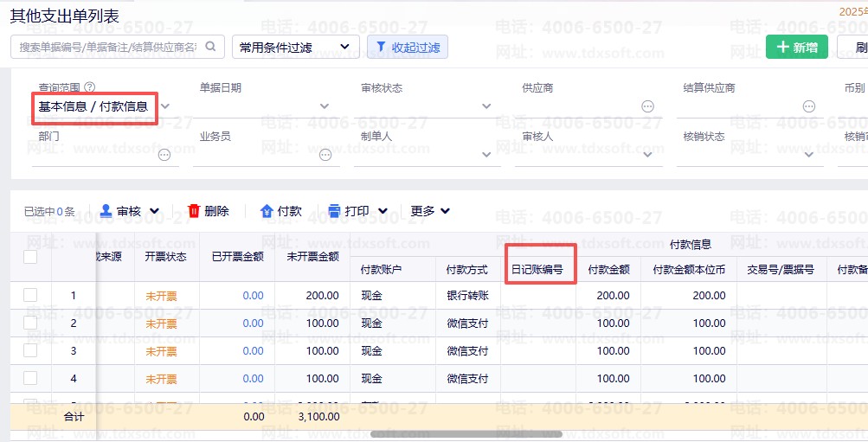Image resolution: width=868 pixels, height=442 pixels.
Task: Click the green 新增 button
Action: [x=796, y=47]
